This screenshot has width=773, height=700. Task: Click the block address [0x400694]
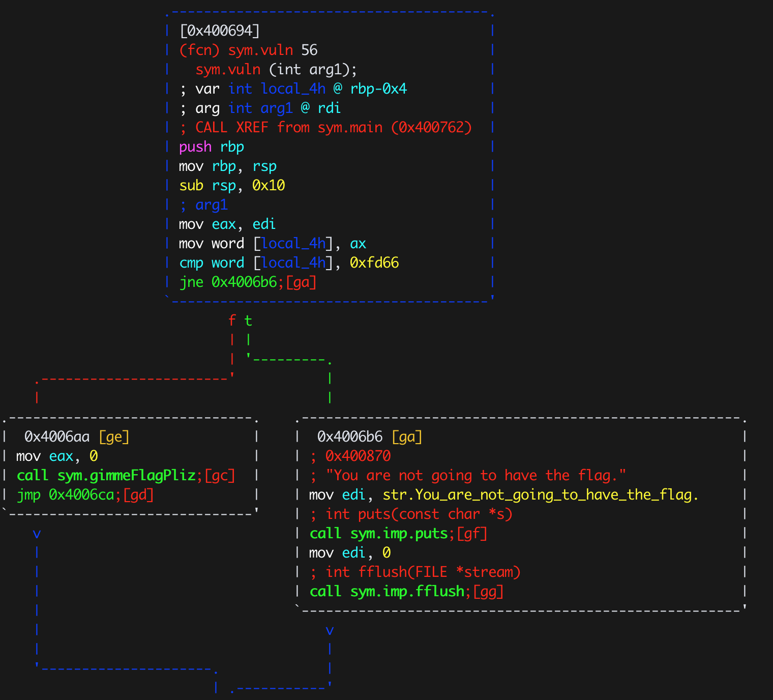[220, 31]
